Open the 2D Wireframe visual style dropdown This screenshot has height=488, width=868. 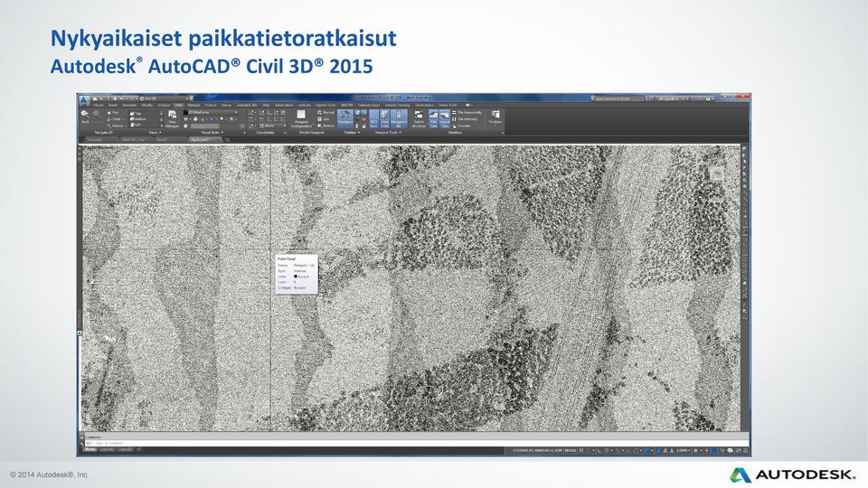pos(211,112)
